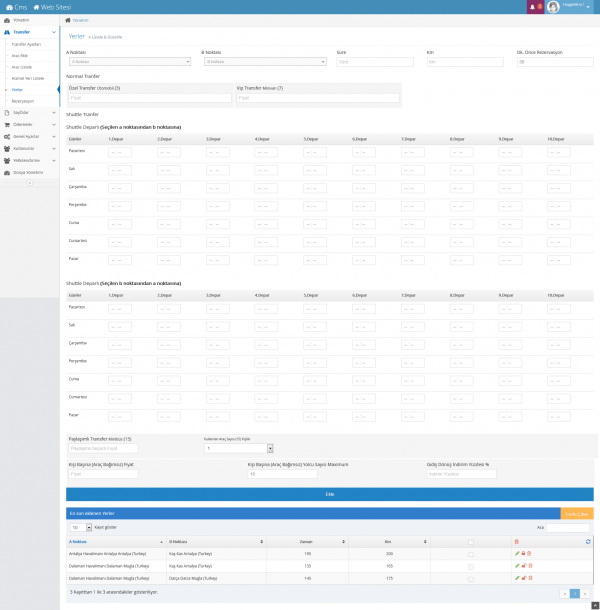
Task: Click the Süre input field
Action: (x=377, y=61)
